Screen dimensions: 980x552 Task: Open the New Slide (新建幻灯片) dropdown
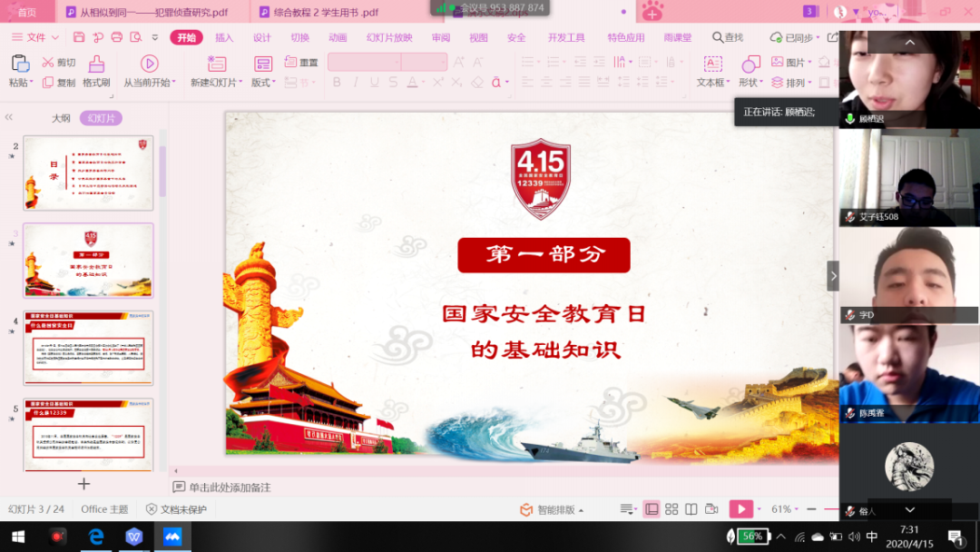pyautogui.click(x=218, y=83)
